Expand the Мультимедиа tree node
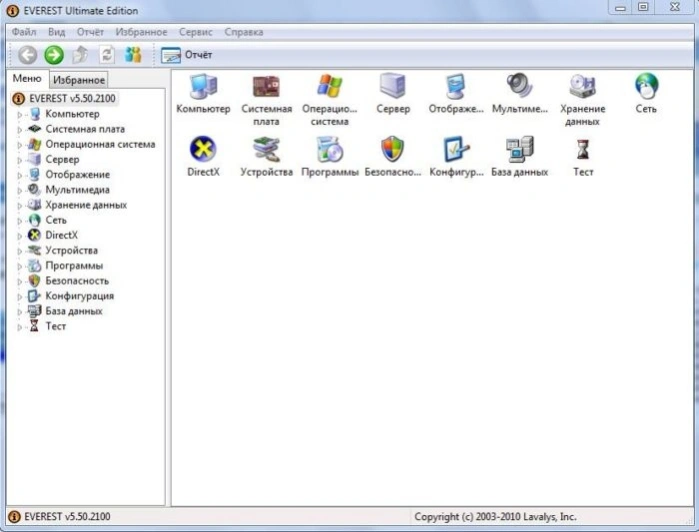699x532 pixels. [x=19, y=190]
